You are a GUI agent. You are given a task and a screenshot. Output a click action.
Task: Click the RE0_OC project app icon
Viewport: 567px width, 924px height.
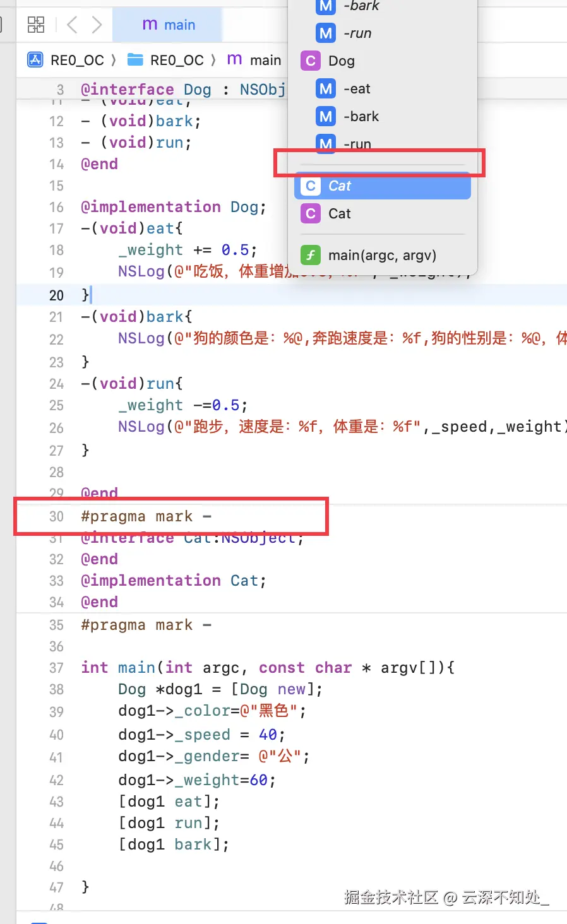35,59
